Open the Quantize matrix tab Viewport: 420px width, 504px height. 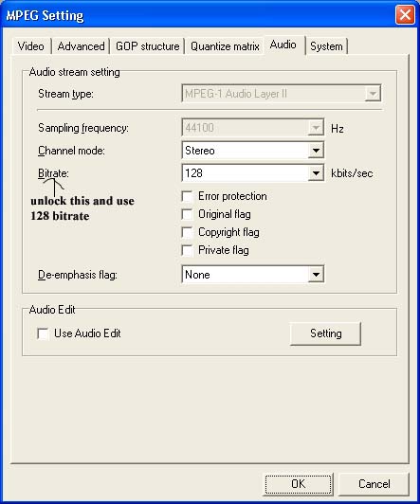click(x=225, y=46)
